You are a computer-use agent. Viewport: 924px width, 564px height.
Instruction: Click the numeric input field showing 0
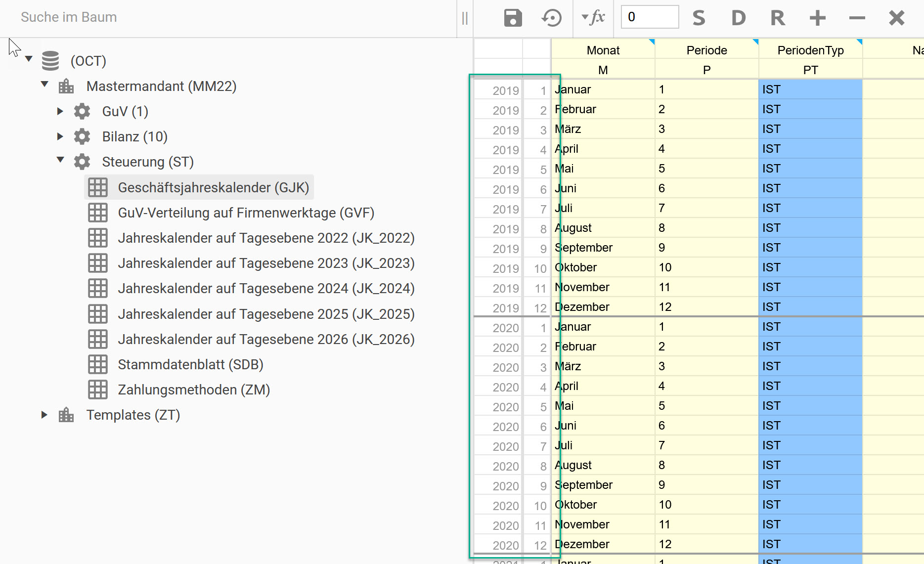(649, 17)
